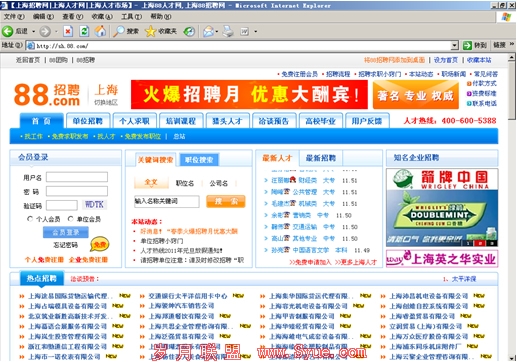
Task: Open the Mail button dropdown arrow
Action: coord(217,32)
